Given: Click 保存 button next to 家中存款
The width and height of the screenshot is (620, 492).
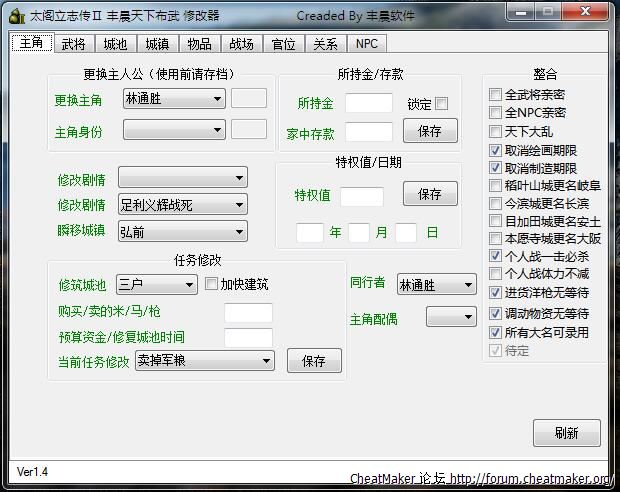Looking at the screenshot, I should (x=430, y=131).
